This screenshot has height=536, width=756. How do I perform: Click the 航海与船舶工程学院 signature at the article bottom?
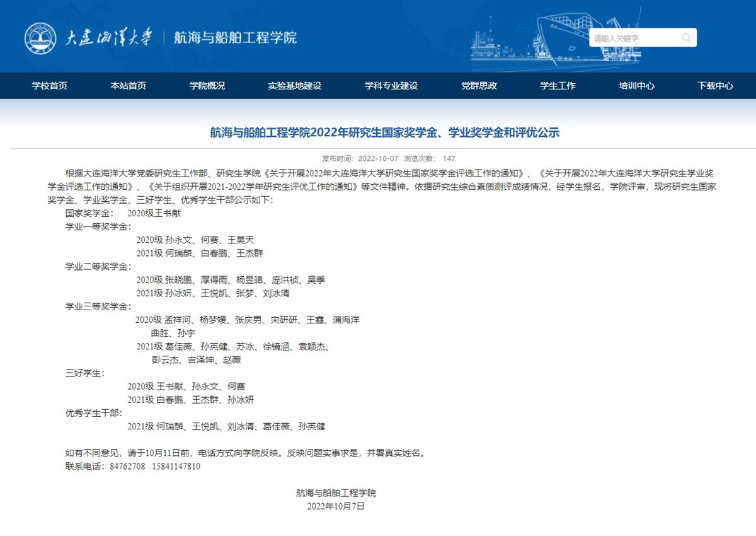336,492
